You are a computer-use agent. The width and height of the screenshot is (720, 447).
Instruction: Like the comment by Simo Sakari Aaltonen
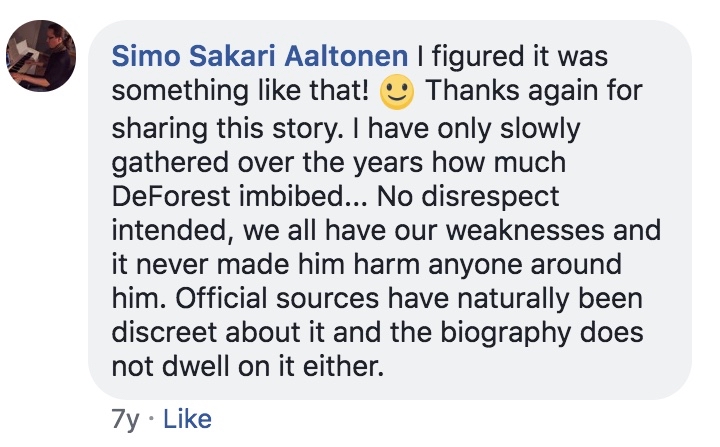point(186,418)
